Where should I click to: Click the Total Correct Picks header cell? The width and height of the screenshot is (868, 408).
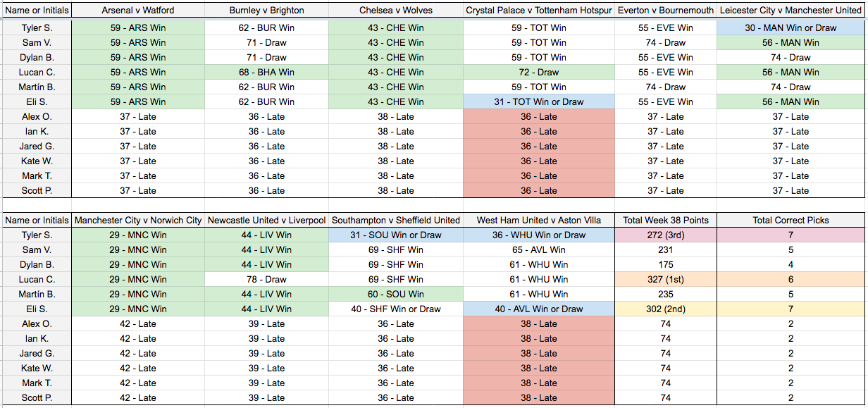tap(790, 220)
